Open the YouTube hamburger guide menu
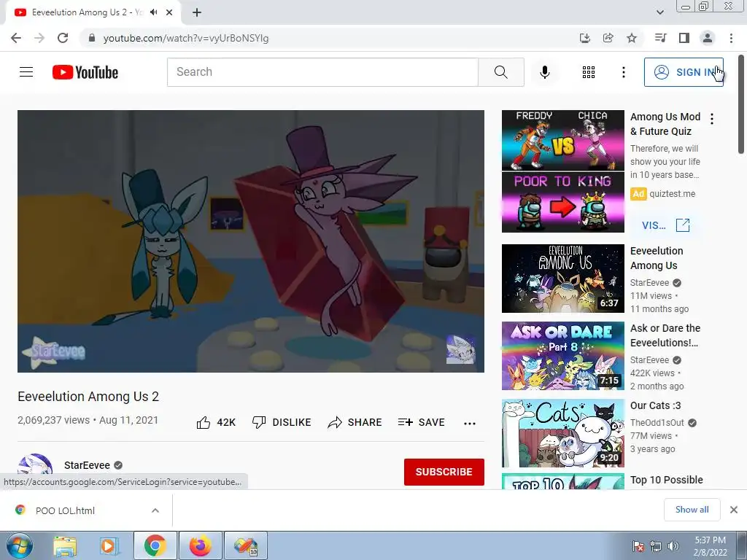Image resolution: width=747 pixels, height=560 pixels. [26, 72]
